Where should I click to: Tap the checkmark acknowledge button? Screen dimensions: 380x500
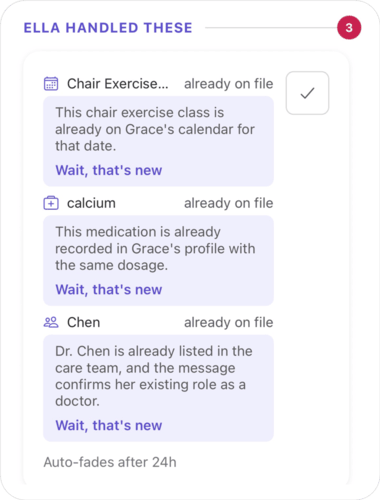[x=307, y=93]
